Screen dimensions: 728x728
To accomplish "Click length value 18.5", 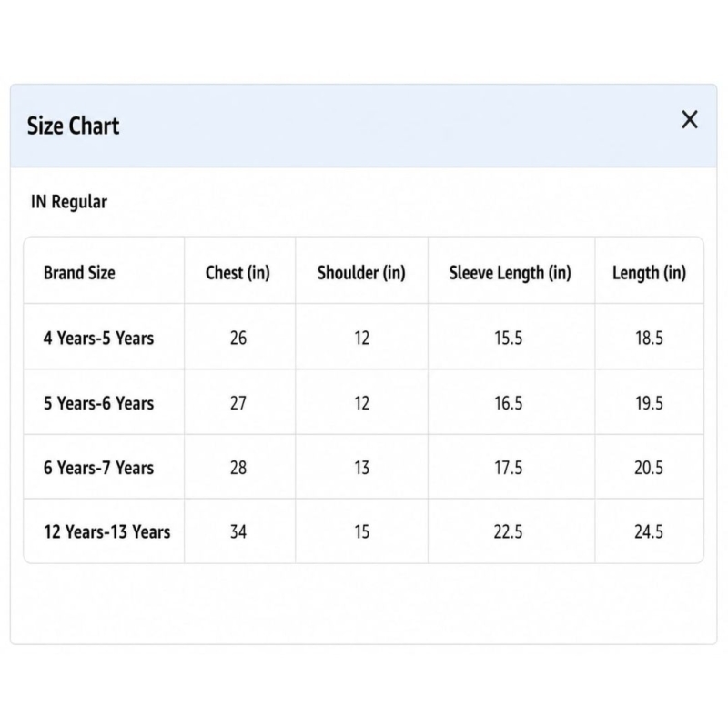I will (649, 338).
